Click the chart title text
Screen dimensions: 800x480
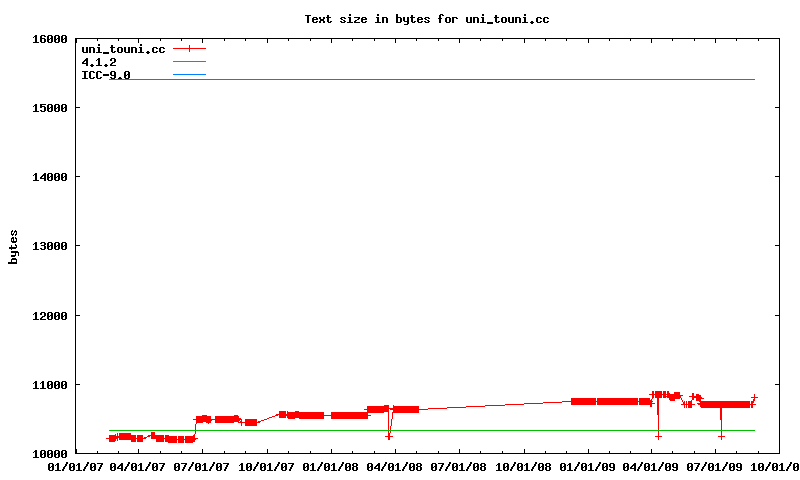(427, 19)
